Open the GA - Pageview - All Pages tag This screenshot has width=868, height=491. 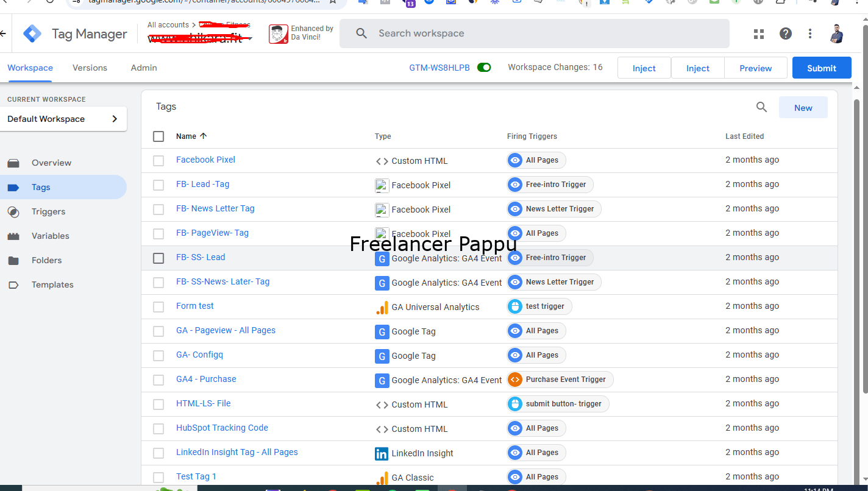pos(226,330)
